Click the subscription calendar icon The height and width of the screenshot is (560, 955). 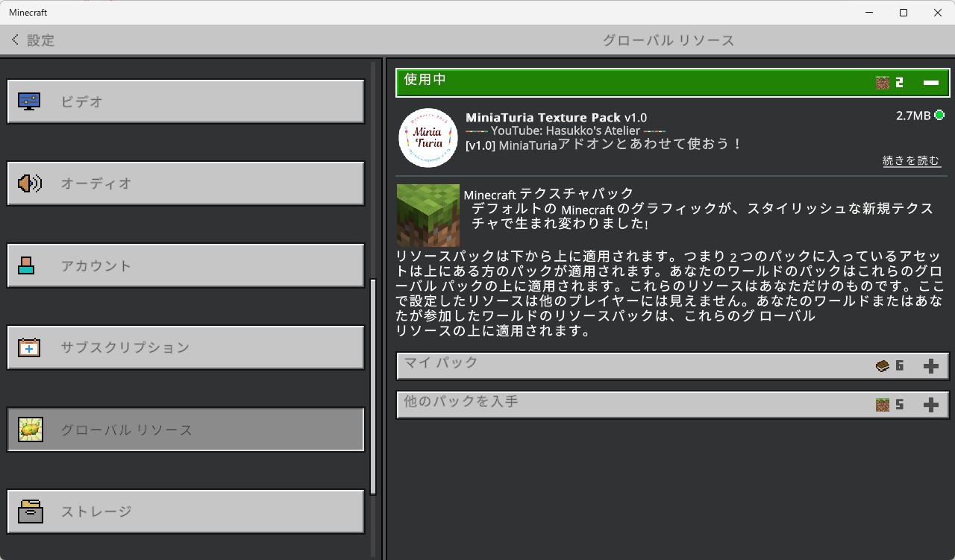click(x=29, y=347)
